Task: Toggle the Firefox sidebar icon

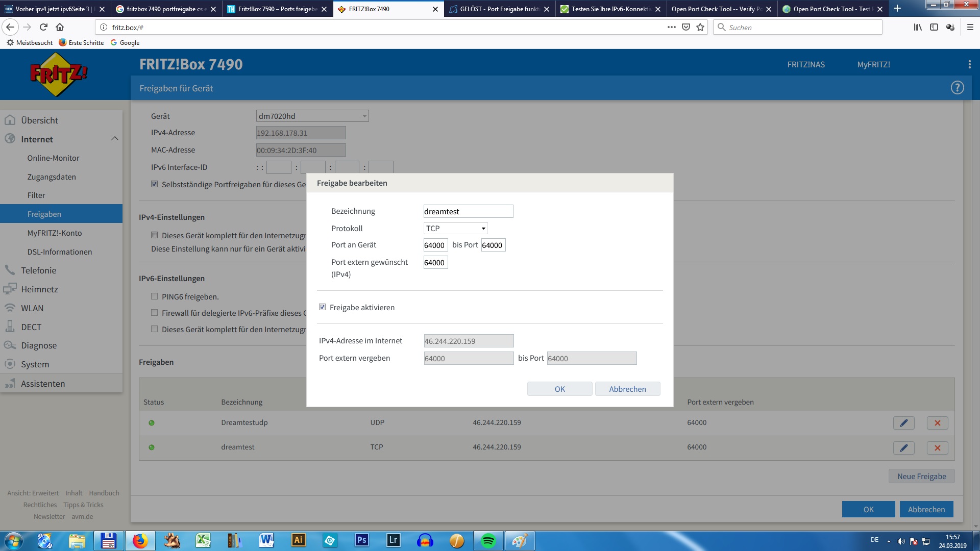Action: click(934, 27)
